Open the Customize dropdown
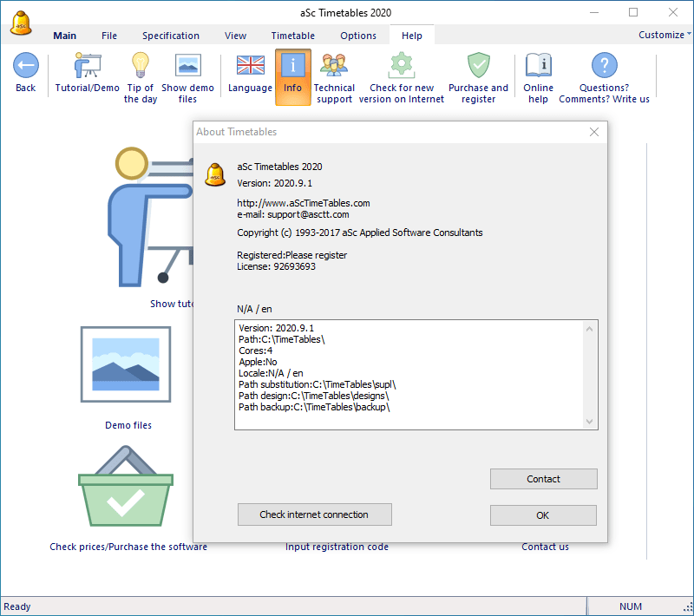694x616 pixels. [662, 34]
